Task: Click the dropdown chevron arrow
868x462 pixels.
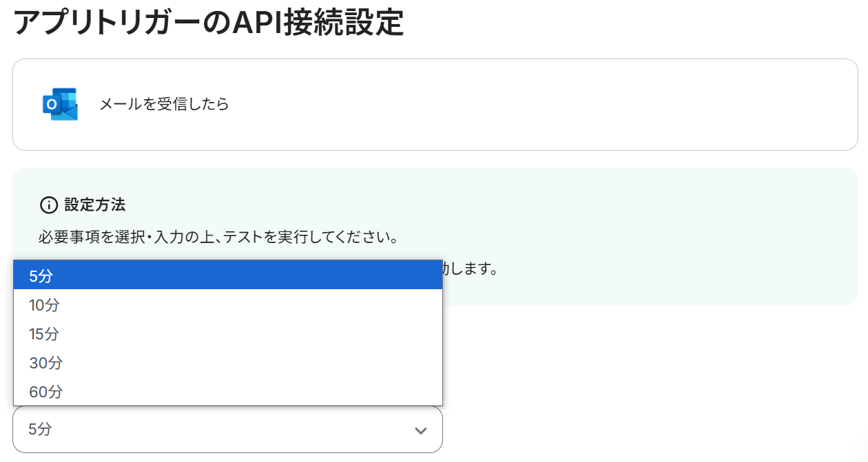Action: [421, 430]
